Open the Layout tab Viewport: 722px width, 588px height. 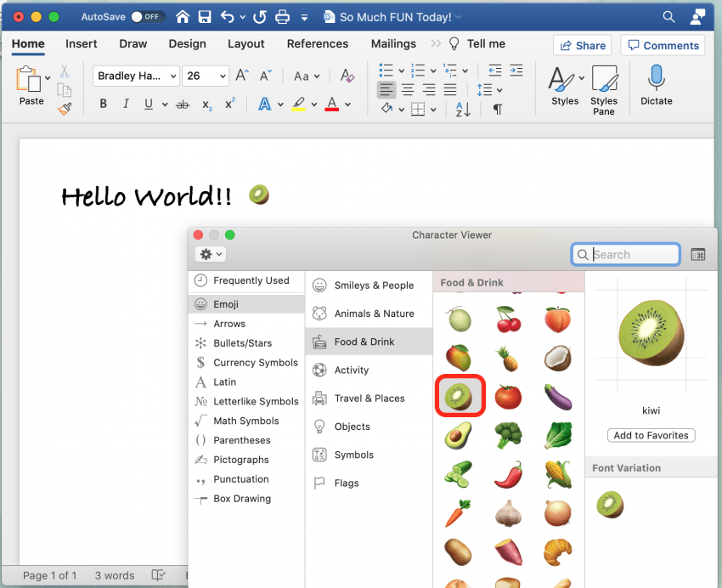[245, 43]
